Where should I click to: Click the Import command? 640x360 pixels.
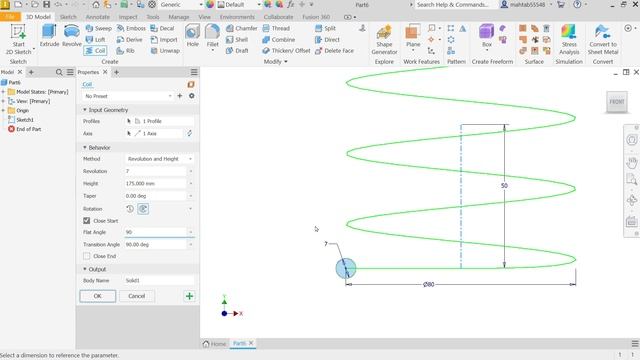164,40
